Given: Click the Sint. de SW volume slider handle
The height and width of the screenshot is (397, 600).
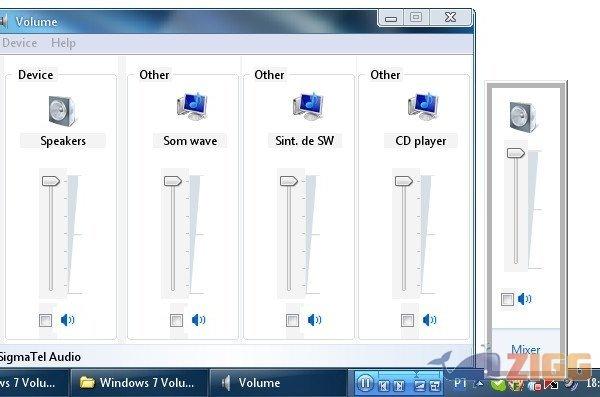Looking at the screenshot, I should (289, 181).
